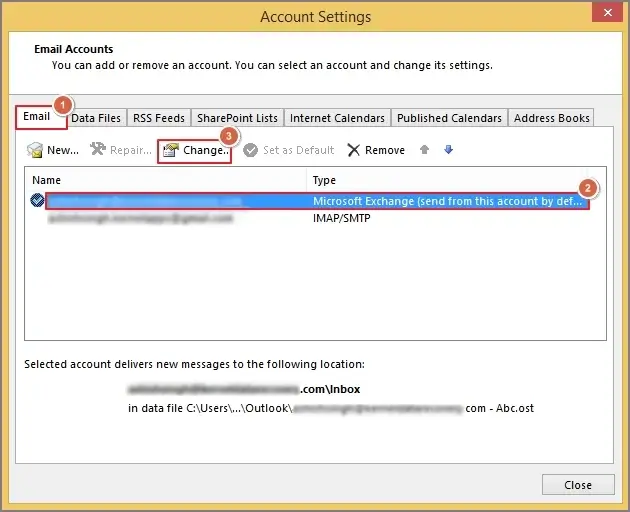Image resolution: width=630 pixels, height=512 pixels.
Task: Open the RSS Feeds tab
Action: point(159,118)
